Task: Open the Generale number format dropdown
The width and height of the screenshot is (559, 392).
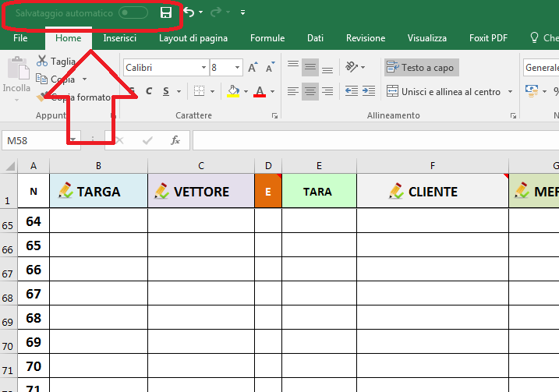Action: (541, 67)
